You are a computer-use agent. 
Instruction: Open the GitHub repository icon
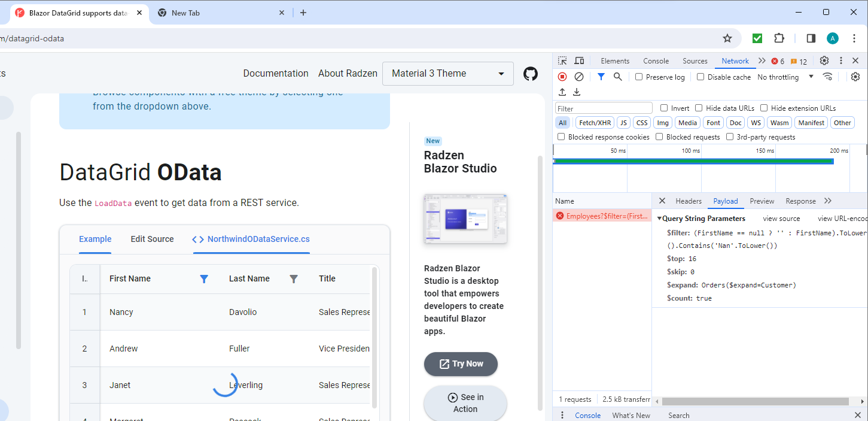click(531, 74)
